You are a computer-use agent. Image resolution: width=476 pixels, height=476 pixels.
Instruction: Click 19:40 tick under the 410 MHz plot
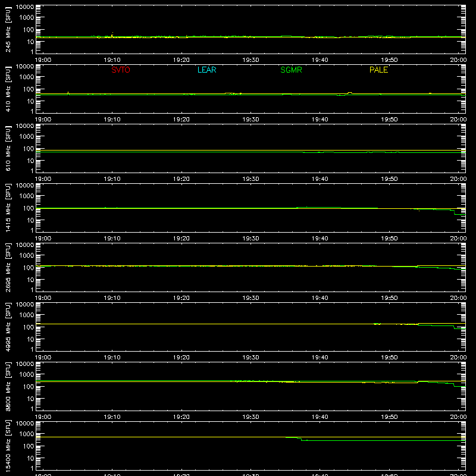pyautogui.click(x=320, y=120)
